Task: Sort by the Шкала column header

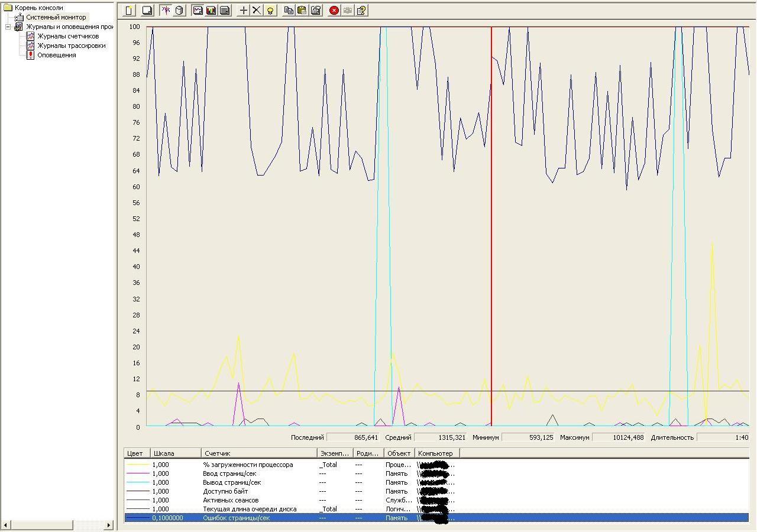Action: pos(176,453)
